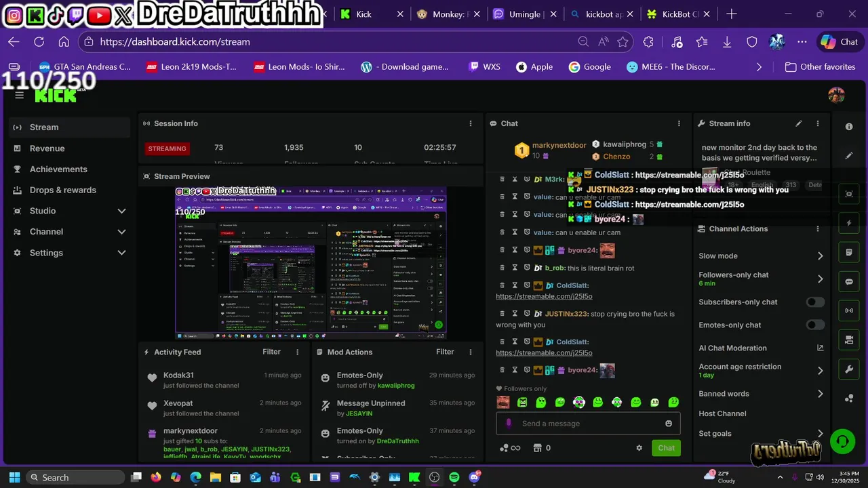Open Spotify from the taskbar
The image size is (868, 488).
click(x=454, y=477)
